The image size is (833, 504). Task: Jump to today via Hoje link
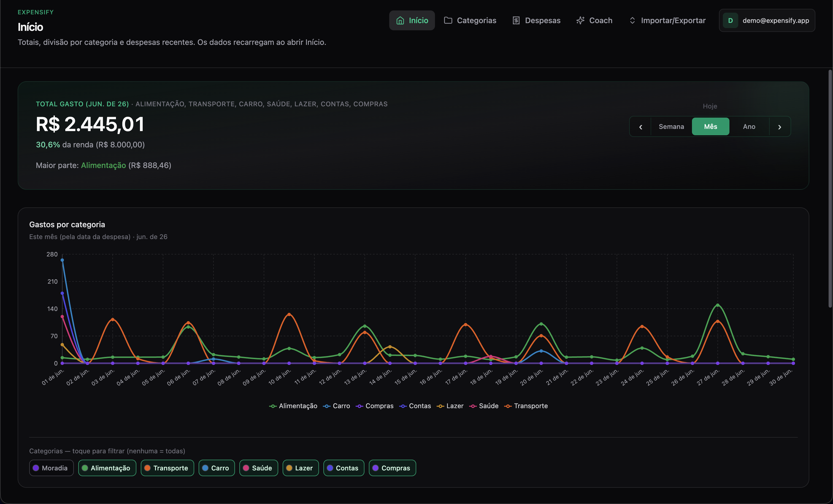tap(710, 106)
